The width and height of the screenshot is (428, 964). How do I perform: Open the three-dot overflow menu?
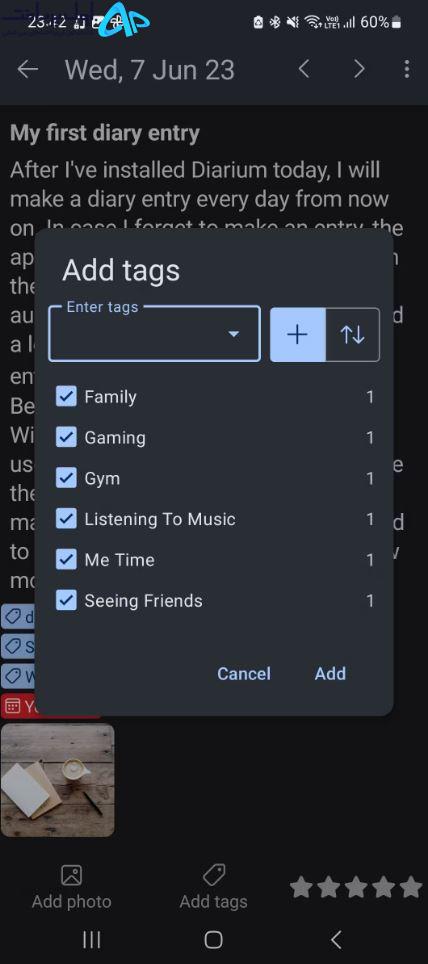pyautogui.click(x=406, y=69)
